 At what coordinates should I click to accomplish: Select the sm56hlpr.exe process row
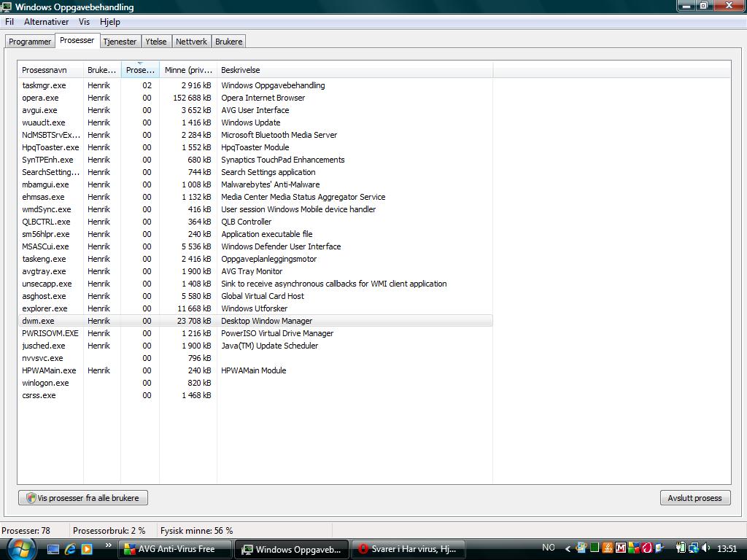click(255, 234)
